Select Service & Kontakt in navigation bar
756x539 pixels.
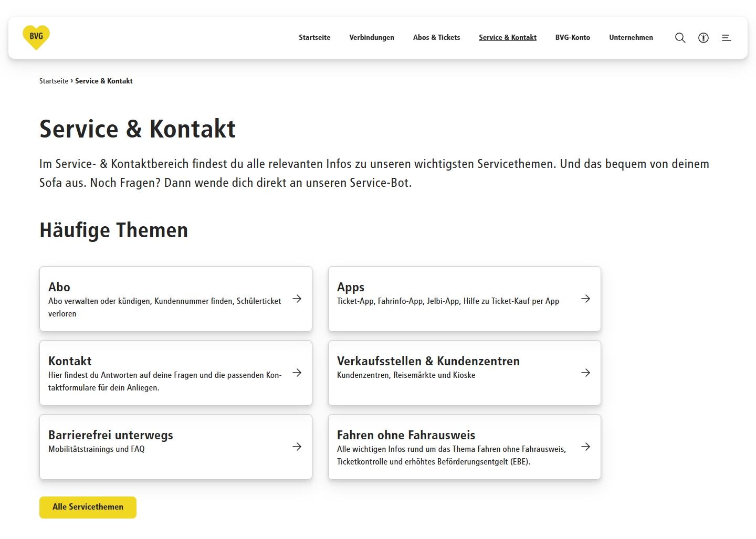coord(508,38)
